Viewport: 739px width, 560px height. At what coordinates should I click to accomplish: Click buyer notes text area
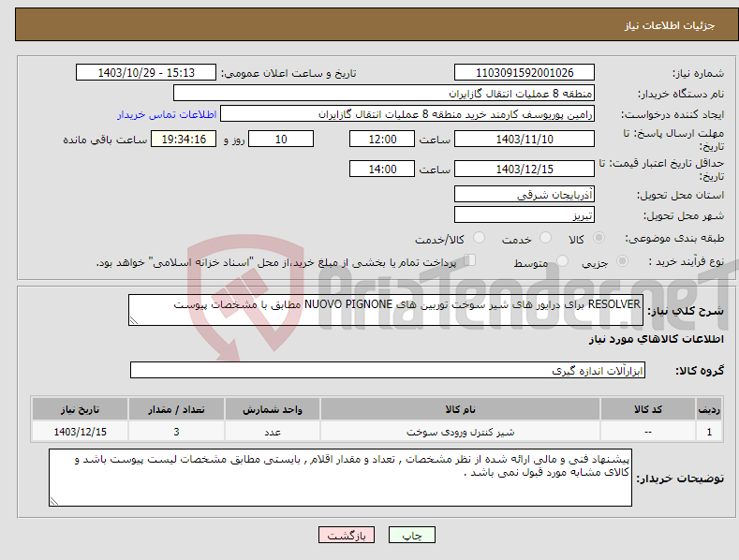click(x=340, y=478)
